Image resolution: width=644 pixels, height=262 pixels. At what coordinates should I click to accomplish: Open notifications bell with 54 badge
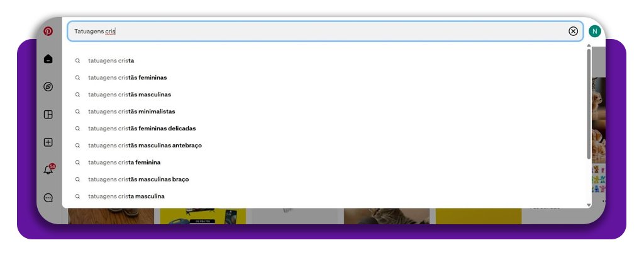tap(49, 169)
